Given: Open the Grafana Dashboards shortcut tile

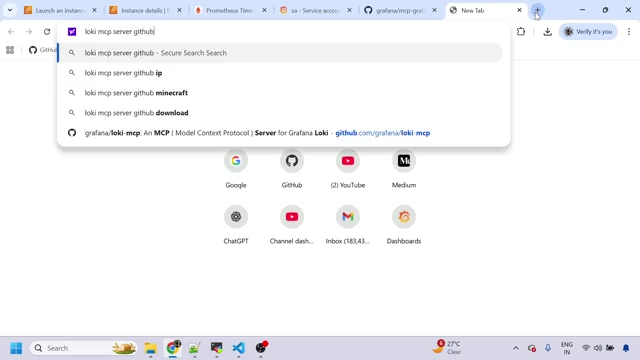Looking at the screenshot, I should pos(404,224).
